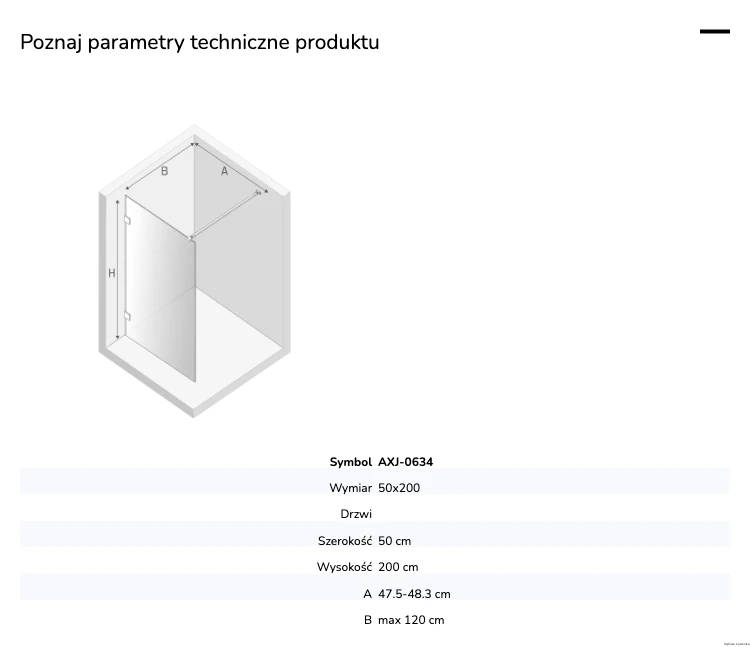Viewport: 750px width, 647px height.
Task: Click the A parameter row label
Action: [367, 594]
